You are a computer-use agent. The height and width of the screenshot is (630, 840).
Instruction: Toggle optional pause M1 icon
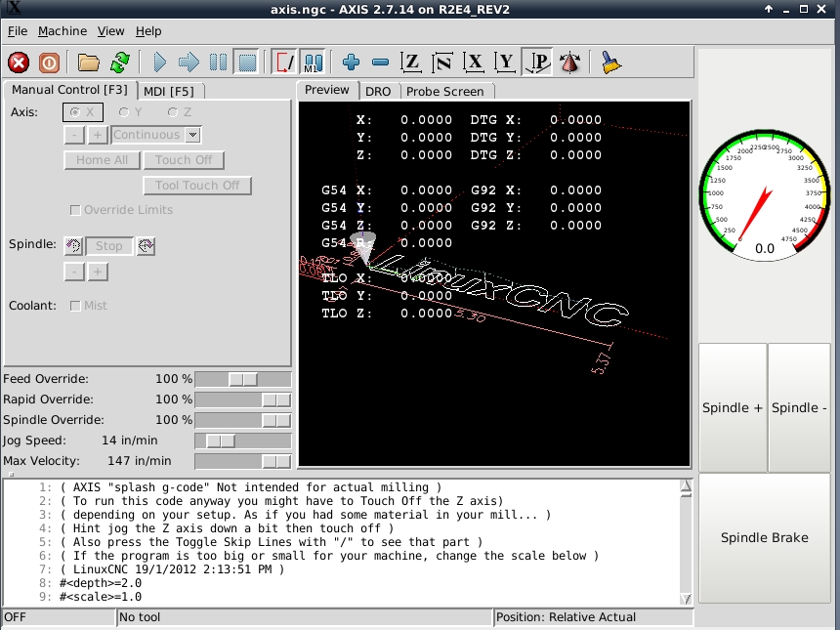[x=313, y=63]
